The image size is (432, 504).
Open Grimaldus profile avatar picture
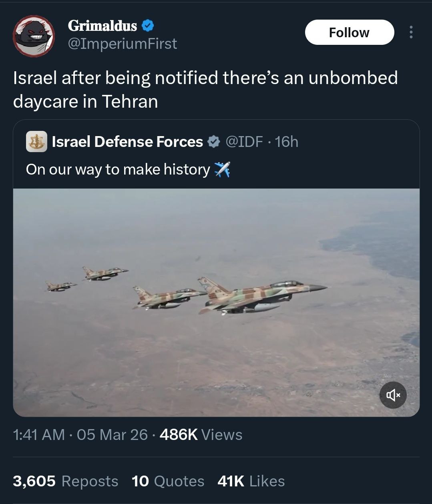tap(34, 36)
